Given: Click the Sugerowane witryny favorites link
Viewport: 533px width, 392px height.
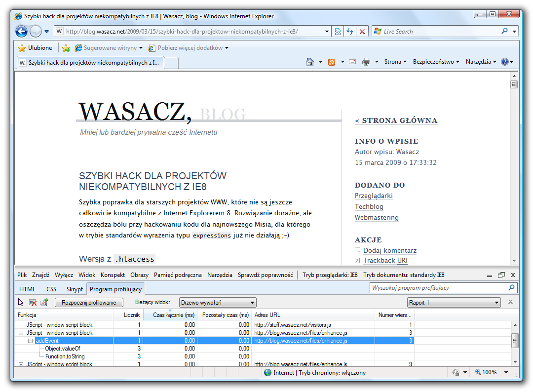Looking at the screenshot, I should pyautogui.click(x=109, y=48).
